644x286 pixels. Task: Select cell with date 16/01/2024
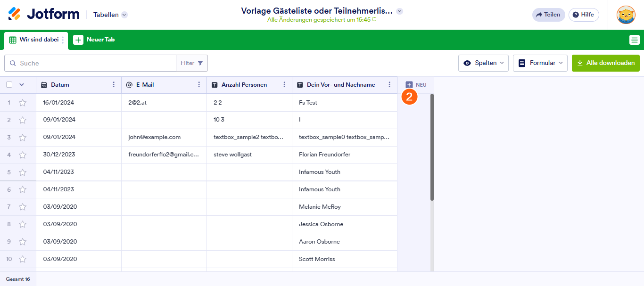point(79,103)
